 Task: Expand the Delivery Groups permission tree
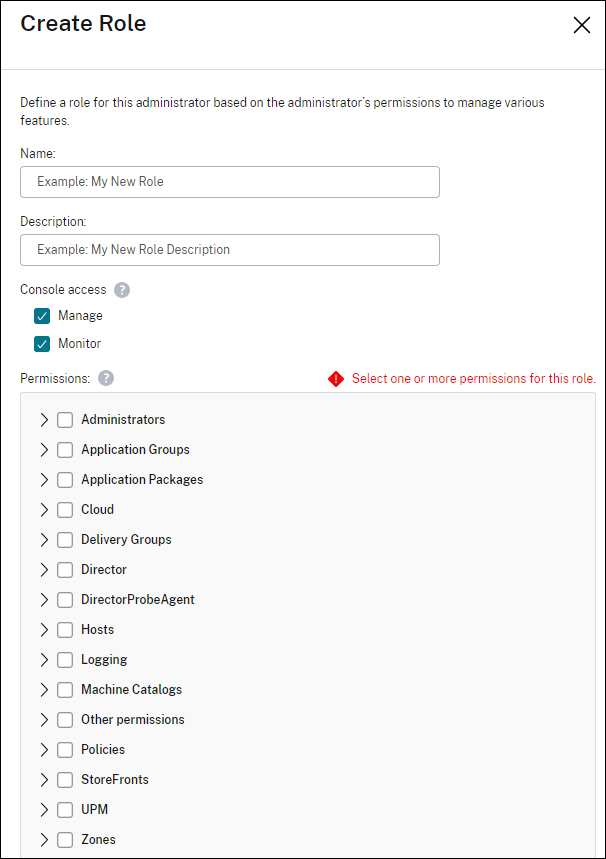point(44,539)
